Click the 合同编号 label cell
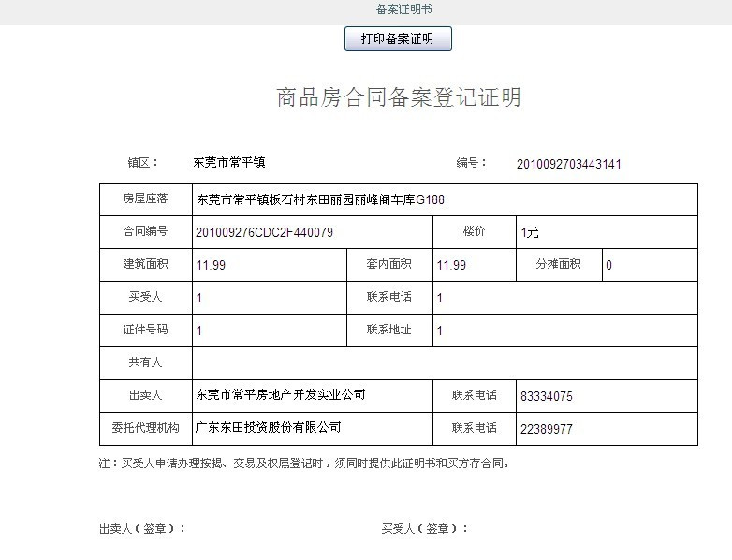732x560 pixels. pos(146,231)
